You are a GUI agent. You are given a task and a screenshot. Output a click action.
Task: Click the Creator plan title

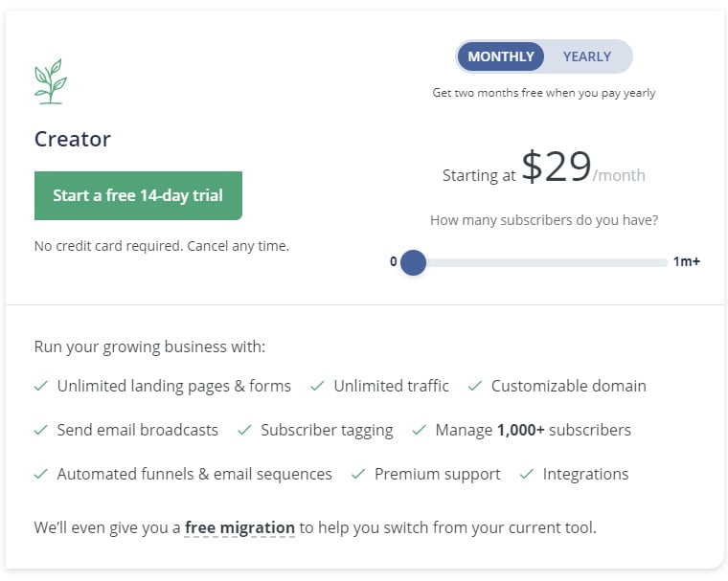(73, 139)
